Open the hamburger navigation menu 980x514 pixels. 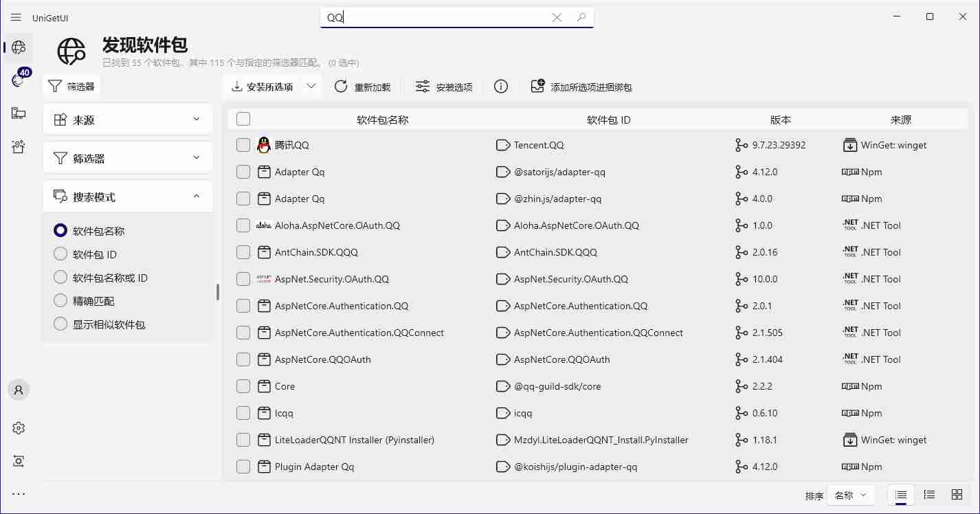point(16,17)
